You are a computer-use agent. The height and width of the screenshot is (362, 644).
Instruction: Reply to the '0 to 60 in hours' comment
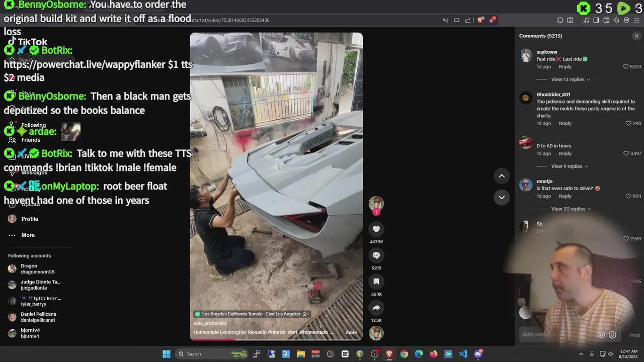565,153
